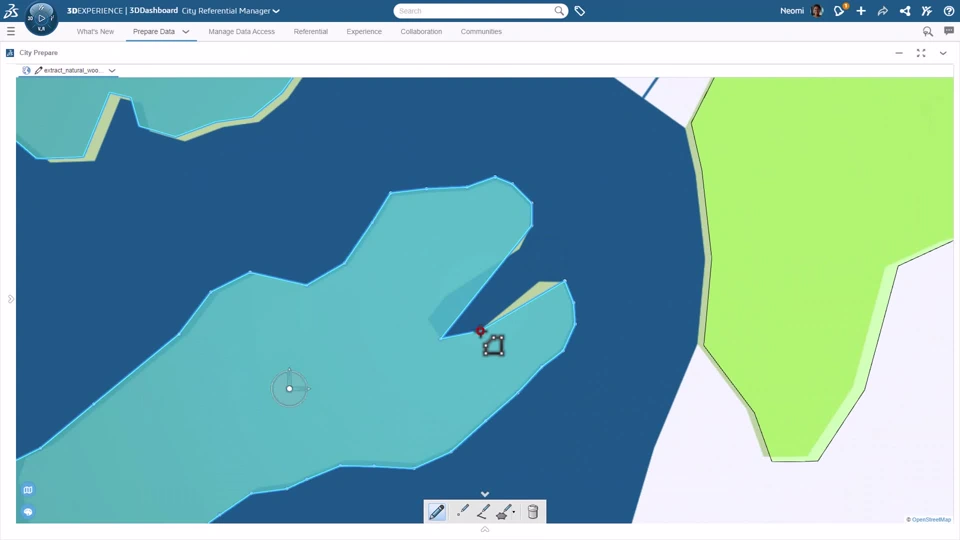
Task: Maximize the City Prepare widget
Action: pos(921,53)
